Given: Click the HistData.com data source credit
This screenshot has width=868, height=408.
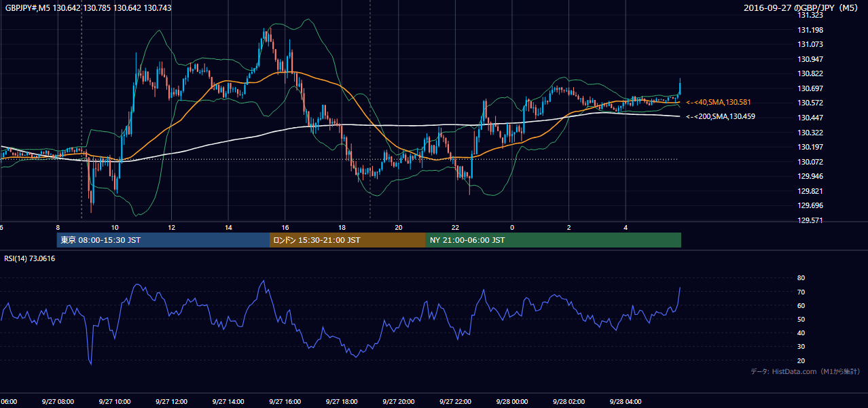Looking at the screenshot, I should click(806, 371).
